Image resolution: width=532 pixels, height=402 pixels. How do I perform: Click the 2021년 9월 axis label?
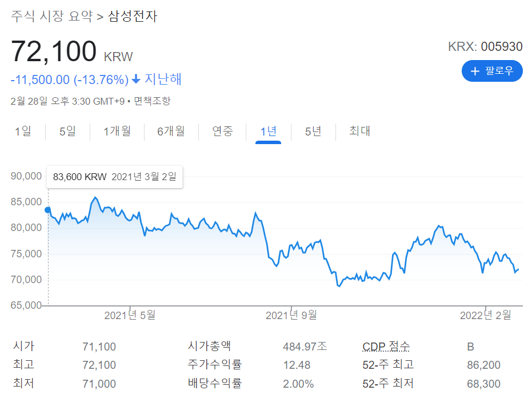click(291, 315)
